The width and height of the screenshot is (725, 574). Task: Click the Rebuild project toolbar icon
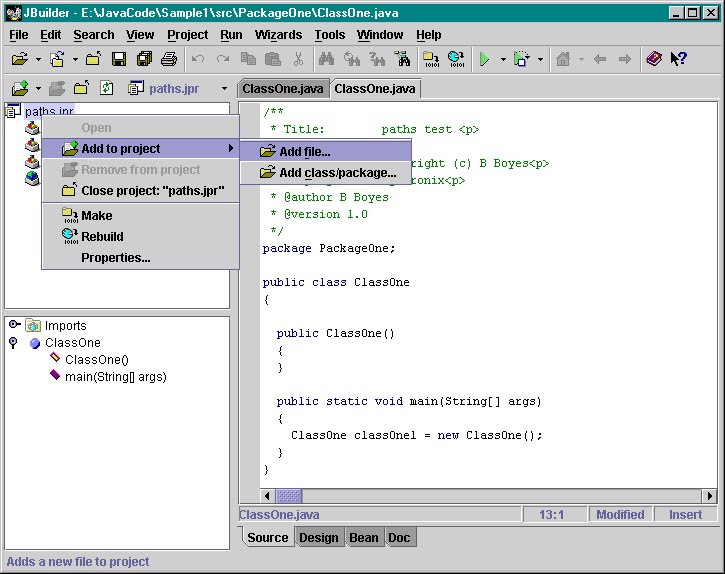coord(456,60)
